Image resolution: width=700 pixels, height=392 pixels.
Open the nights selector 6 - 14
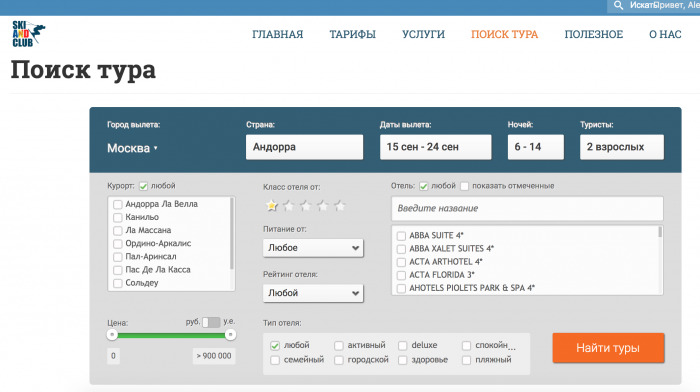click(x=536, y=147)
